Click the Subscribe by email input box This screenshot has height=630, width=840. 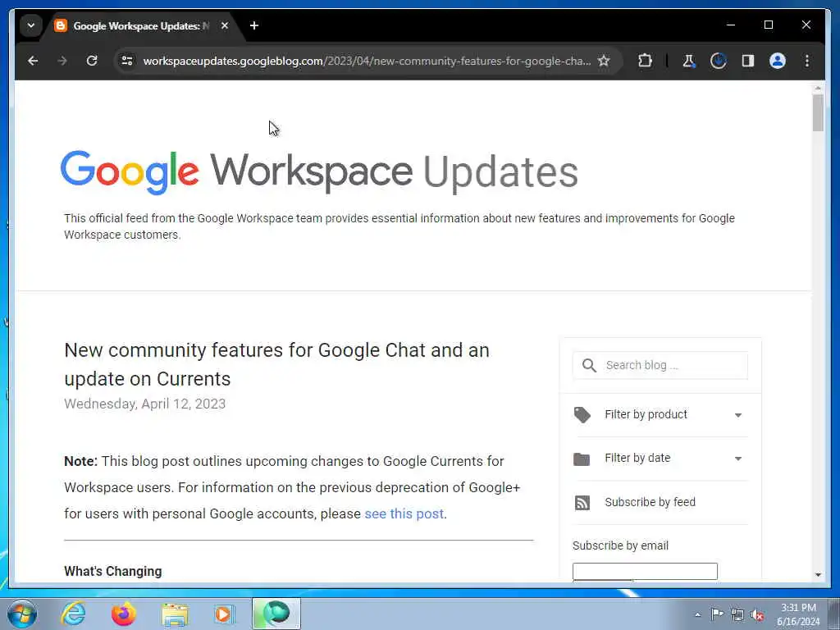click(645, 571)
